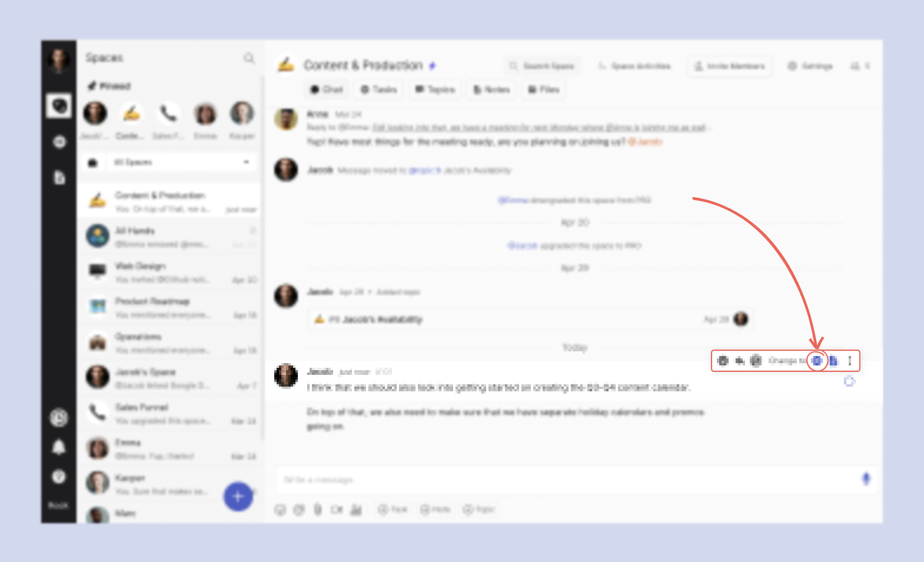Search spaces with the magnifier icon
Viewport: 924px width, 562px height.
249,58
